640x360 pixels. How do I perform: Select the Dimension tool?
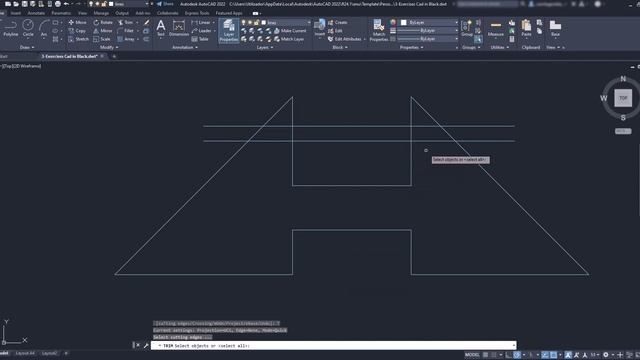[179, 28]
